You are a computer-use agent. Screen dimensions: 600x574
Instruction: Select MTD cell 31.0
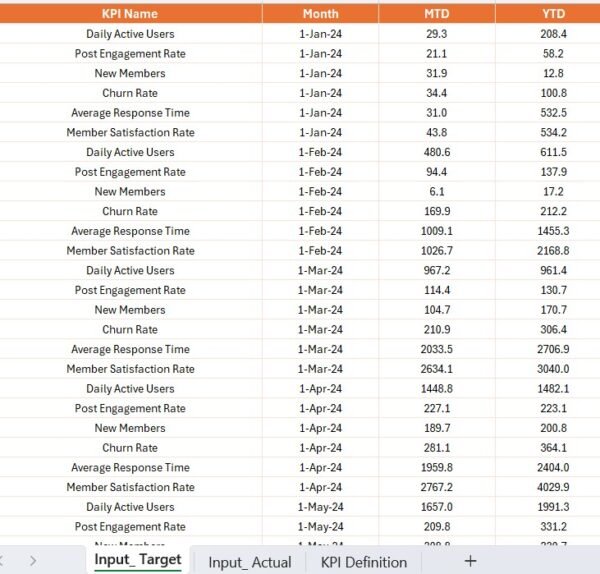click(x=437, y=113)
